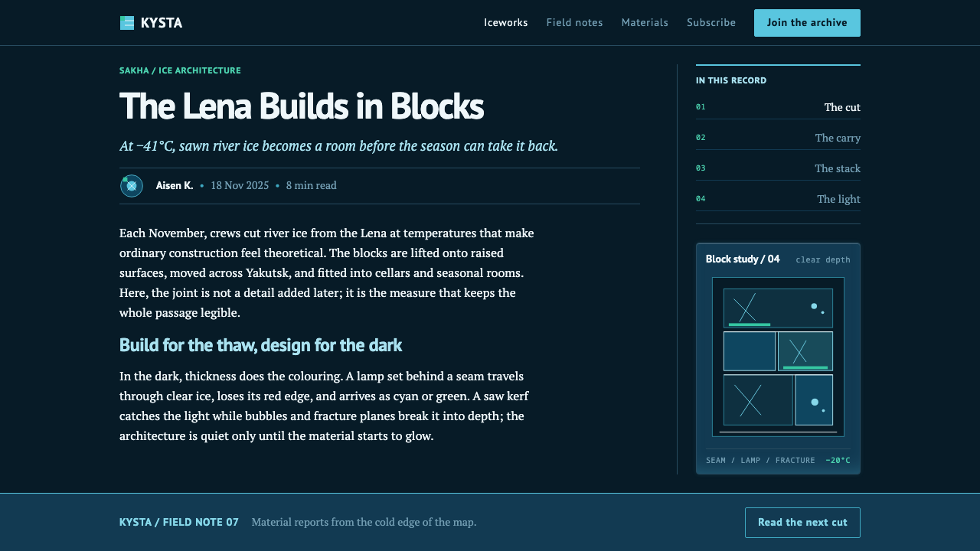Open the Iceworks nav item
This screenshot has height=551, width=980.
point(506,23)
